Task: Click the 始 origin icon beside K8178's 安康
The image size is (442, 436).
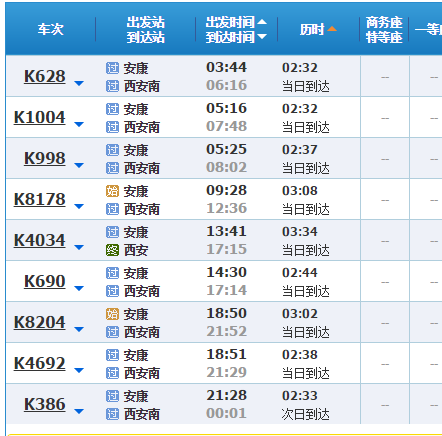Action: click(112, 191)
